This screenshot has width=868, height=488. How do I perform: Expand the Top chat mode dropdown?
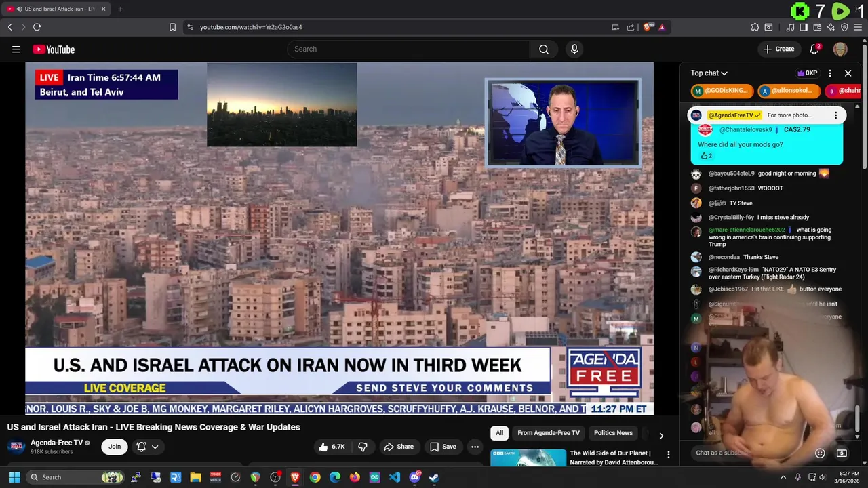click(709, 73)
